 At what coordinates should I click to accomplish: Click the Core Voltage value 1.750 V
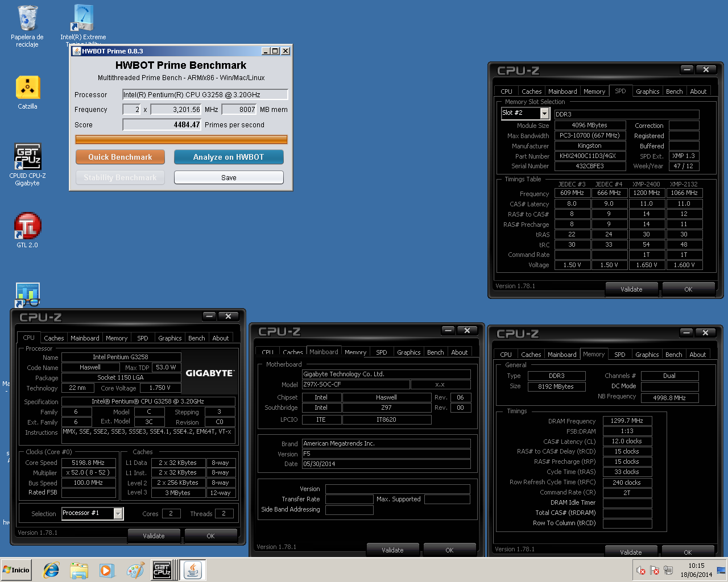click(x=159, y=388)
